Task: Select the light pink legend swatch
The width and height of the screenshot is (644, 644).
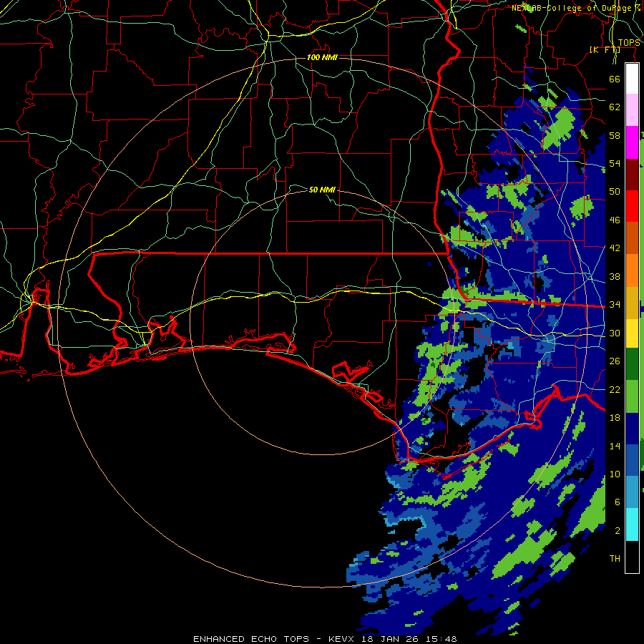Action: (632, 110)
